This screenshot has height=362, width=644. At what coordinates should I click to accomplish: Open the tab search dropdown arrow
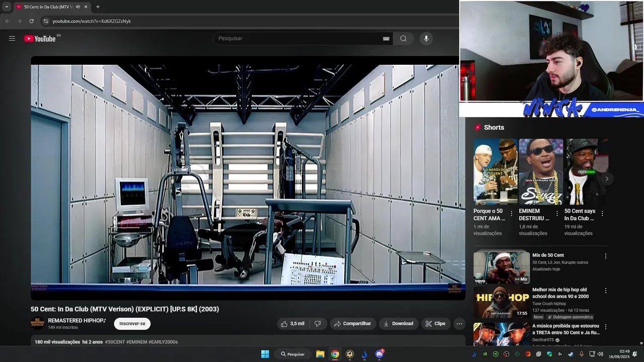7,7
